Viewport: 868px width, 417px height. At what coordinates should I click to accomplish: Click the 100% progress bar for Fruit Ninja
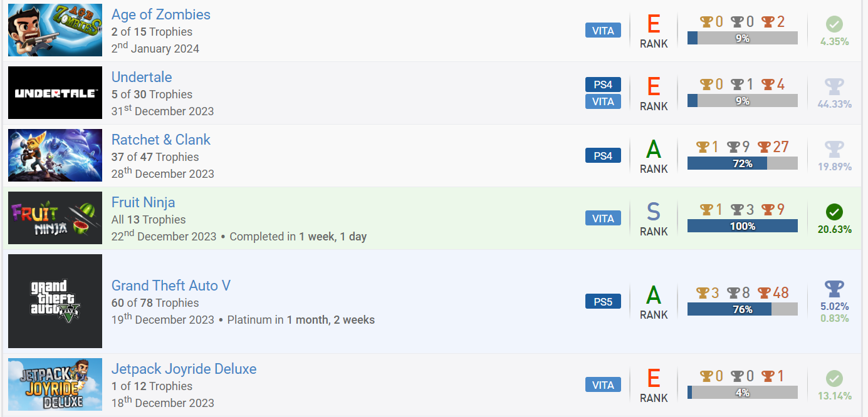pos(743,226)
